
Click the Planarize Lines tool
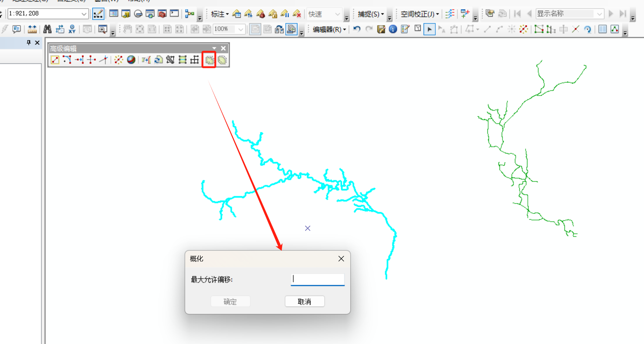pos(194,60)
